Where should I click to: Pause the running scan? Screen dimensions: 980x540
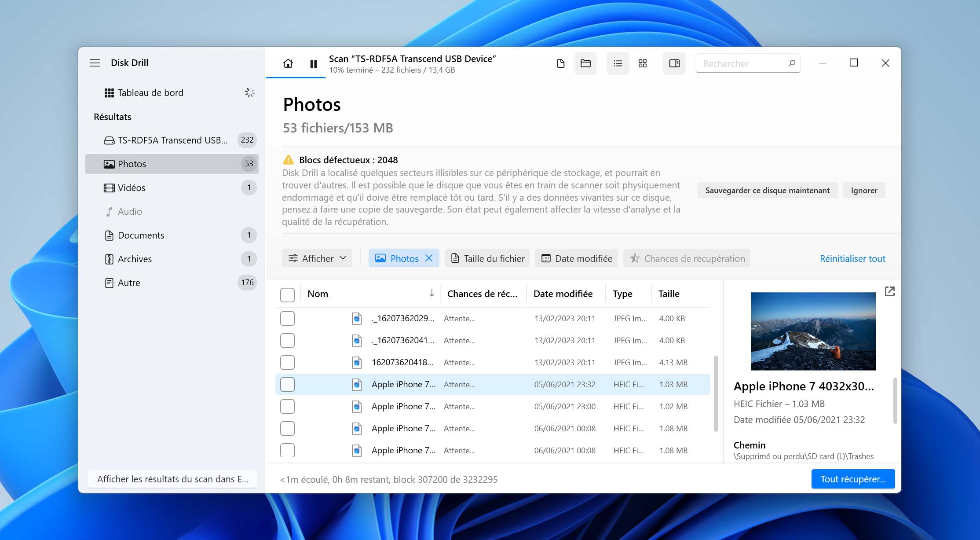pyautogui.click(x=314, y=64)
